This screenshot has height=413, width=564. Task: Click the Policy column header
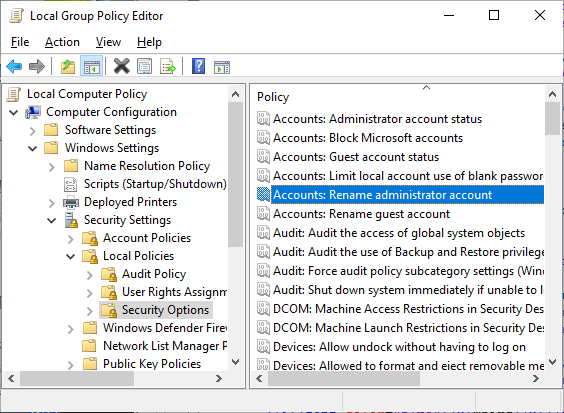point(273,97)
